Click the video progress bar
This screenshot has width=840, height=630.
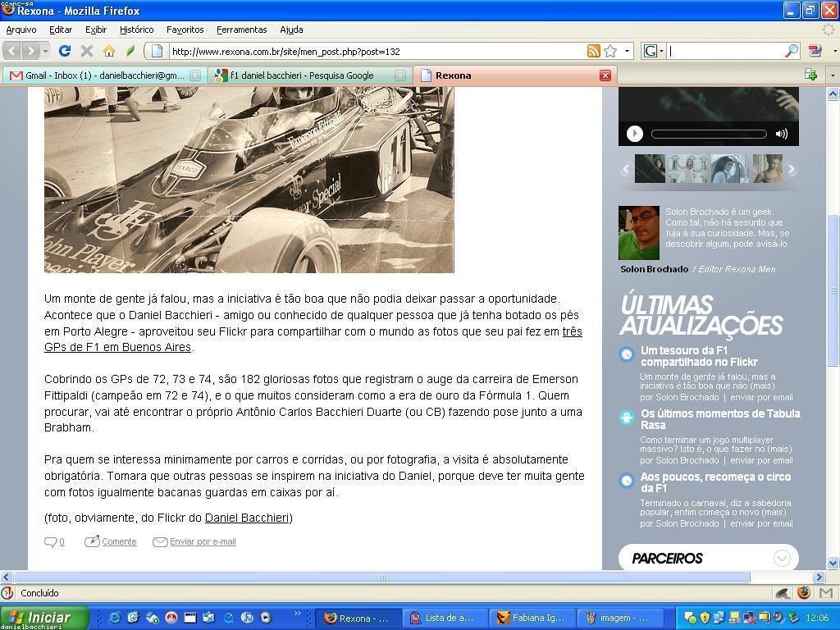click(x=710, y=134)
